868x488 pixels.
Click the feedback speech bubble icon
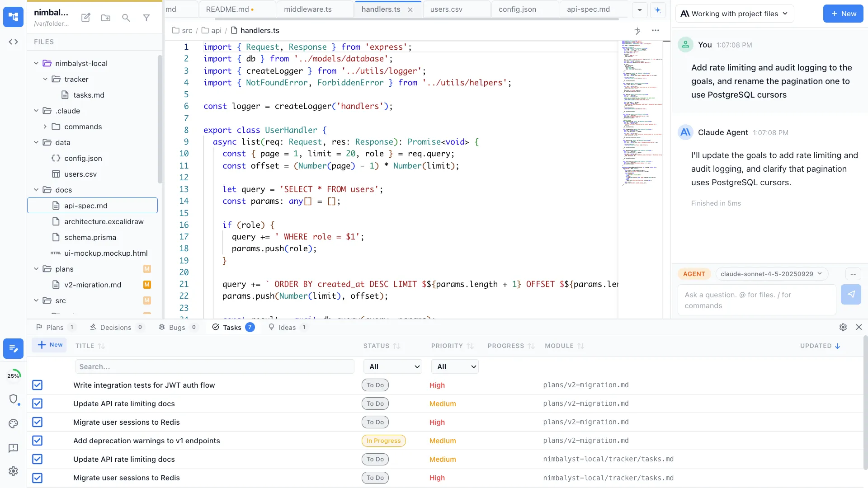(13, 448)
